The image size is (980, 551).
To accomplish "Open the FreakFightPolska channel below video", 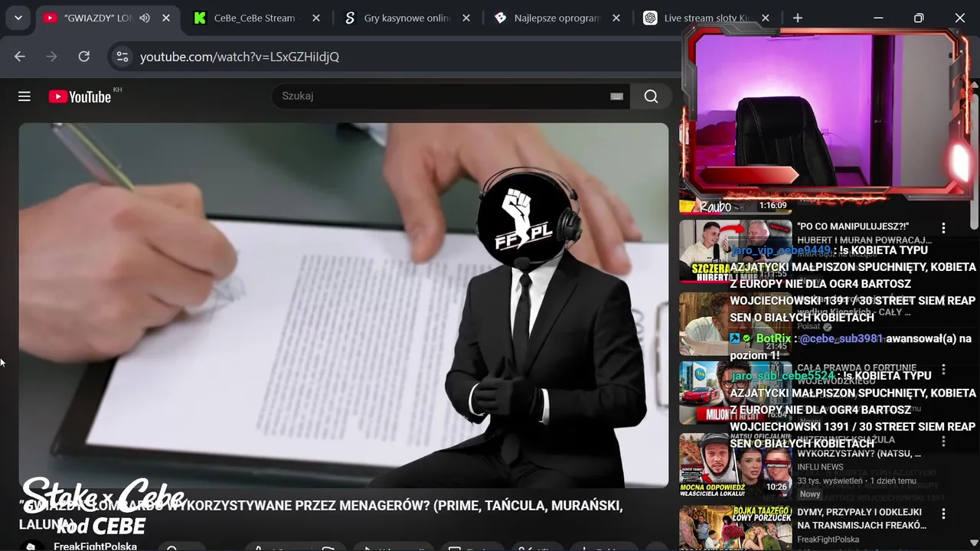I will click(x=95, y=546).
